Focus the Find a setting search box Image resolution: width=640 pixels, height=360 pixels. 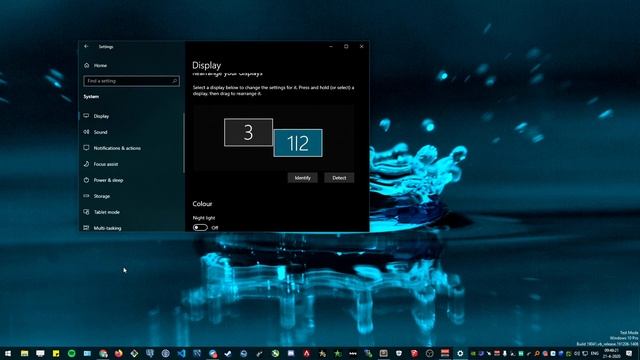tap(131, 81)
